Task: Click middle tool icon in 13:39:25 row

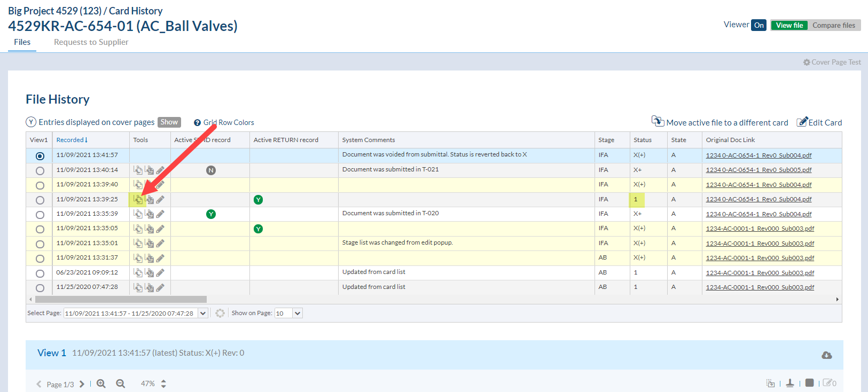Action: [x=150, y=199]
